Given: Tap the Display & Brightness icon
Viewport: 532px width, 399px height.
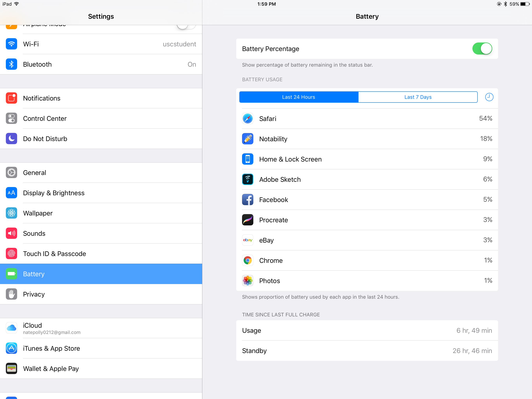Looking at the screenshot, I should click(x=11, y=193).
